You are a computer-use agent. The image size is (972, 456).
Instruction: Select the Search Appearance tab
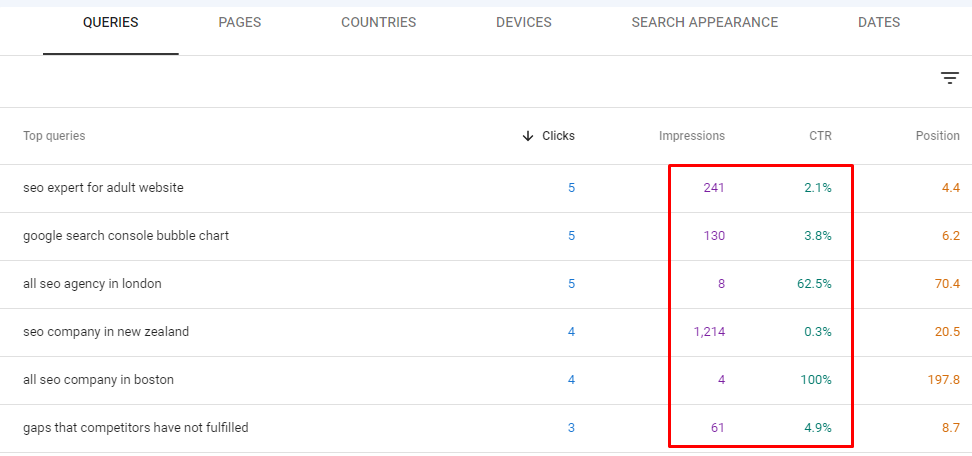click(705, 23)
